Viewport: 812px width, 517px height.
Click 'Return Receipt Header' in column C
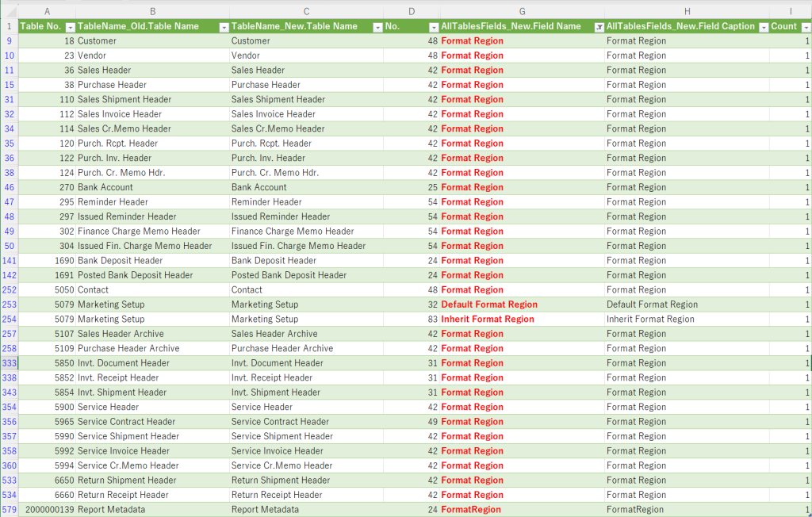pos(307,496)
